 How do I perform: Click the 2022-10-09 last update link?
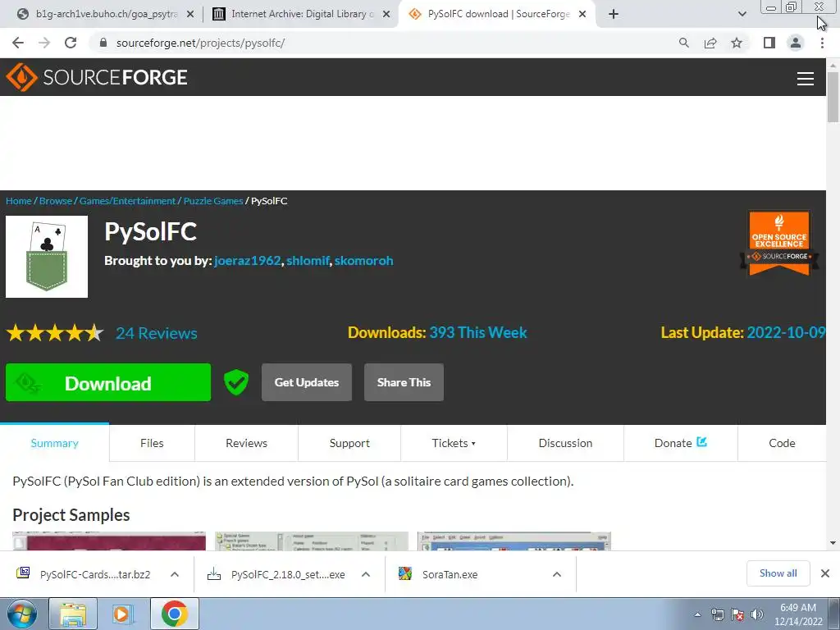coord(786,333)
